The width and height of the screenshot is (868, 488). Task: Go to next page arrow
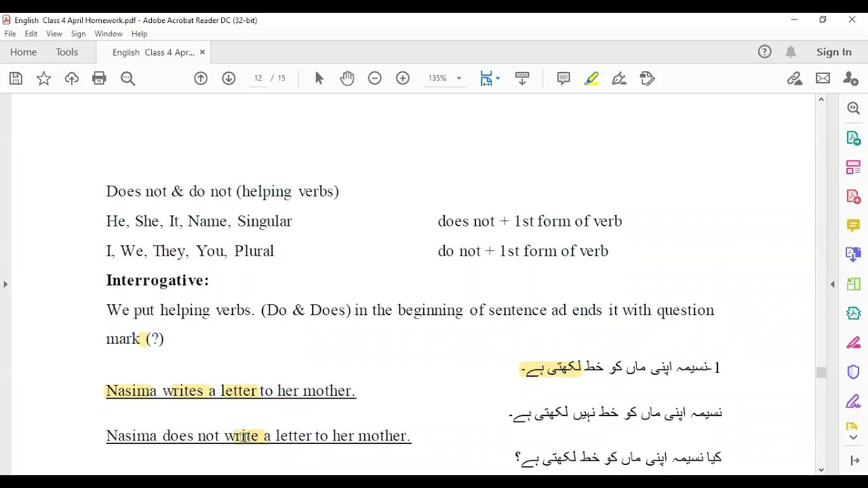[229, 79]
